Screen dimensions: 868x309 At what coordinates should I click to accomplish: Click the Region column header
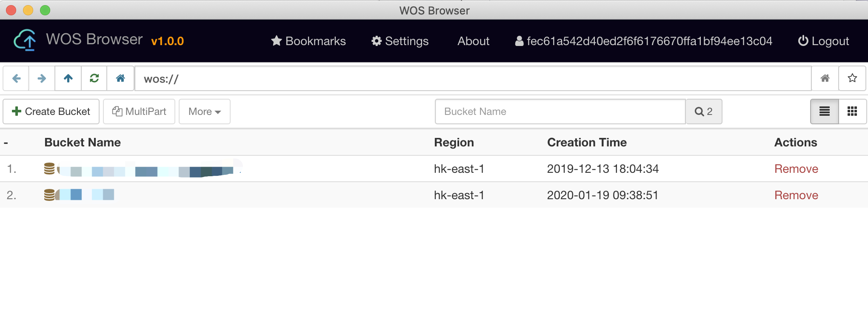(x=454, y=143)
